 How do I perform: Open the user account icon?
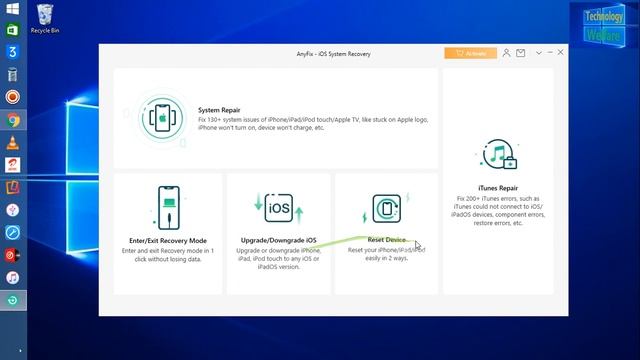pos(506,53)
